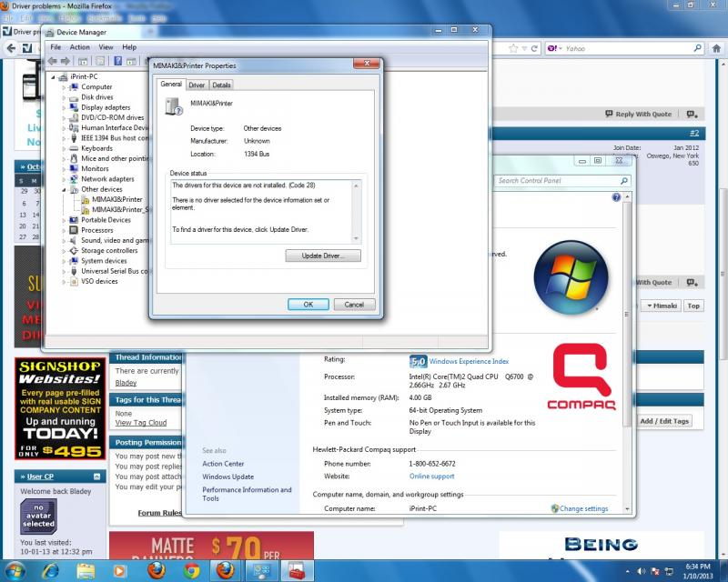The width and height of the screenshot is (728, 582).
Task: Collapse the iPrint-PC root node
Action: 53,77
